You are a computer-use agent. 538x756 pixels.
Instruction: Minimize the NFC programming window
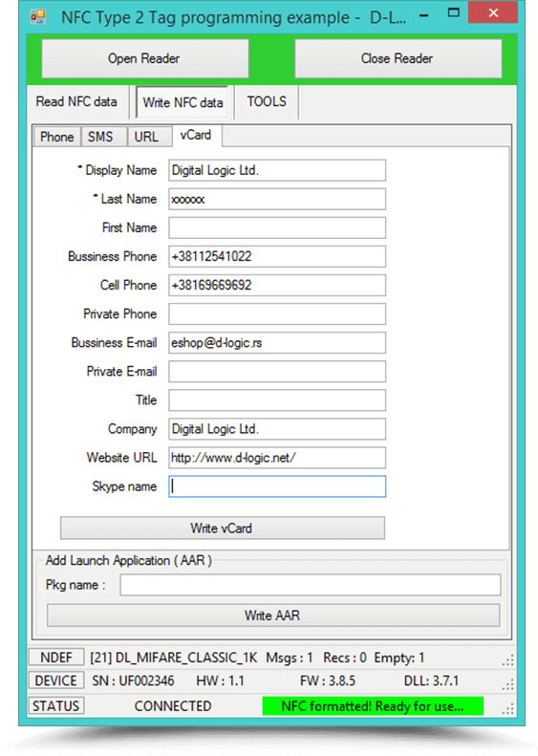coord(424,16)
